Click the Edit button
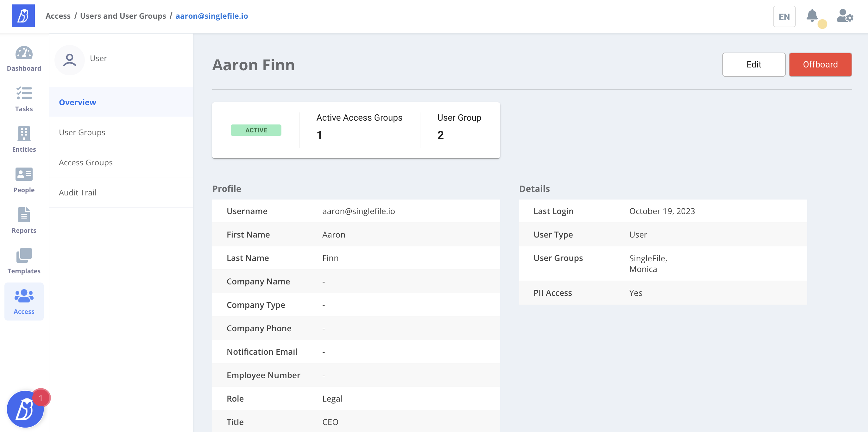The height and width of the screenshot is (432, 868). (x=754, y=64)
